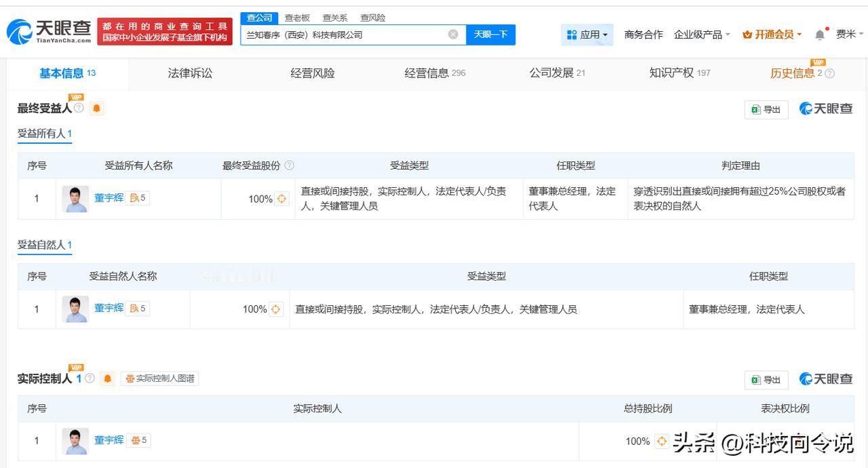Click the monitor bell icon beside 实际控制人

107,378
